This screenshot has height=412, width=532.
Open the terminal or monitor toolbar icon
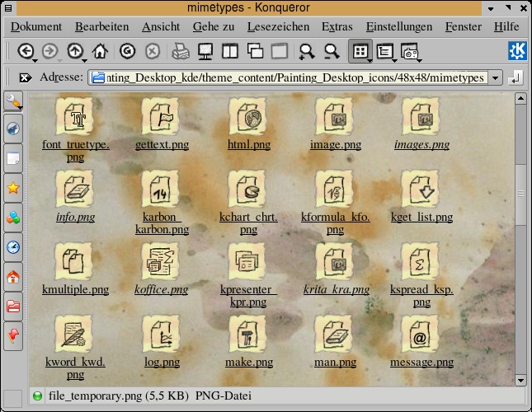(x=205, y=51)
